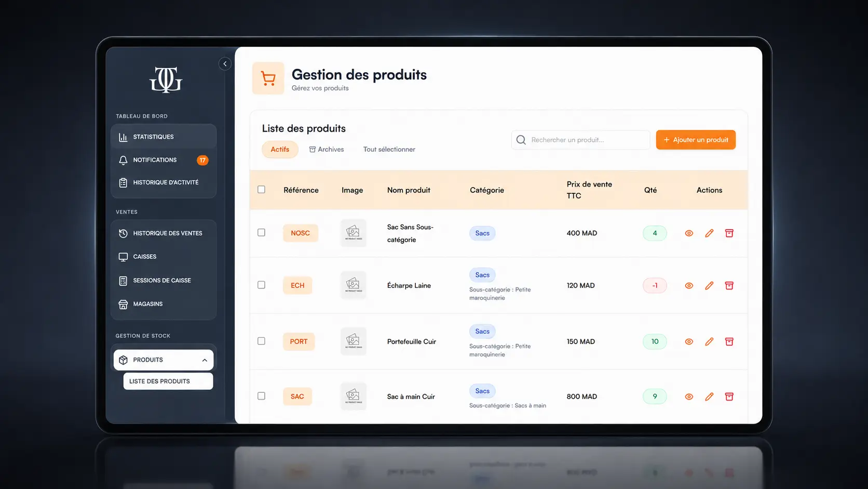
Task: View Écharpe Laine details via eye icon
Action: coord(689,286)
